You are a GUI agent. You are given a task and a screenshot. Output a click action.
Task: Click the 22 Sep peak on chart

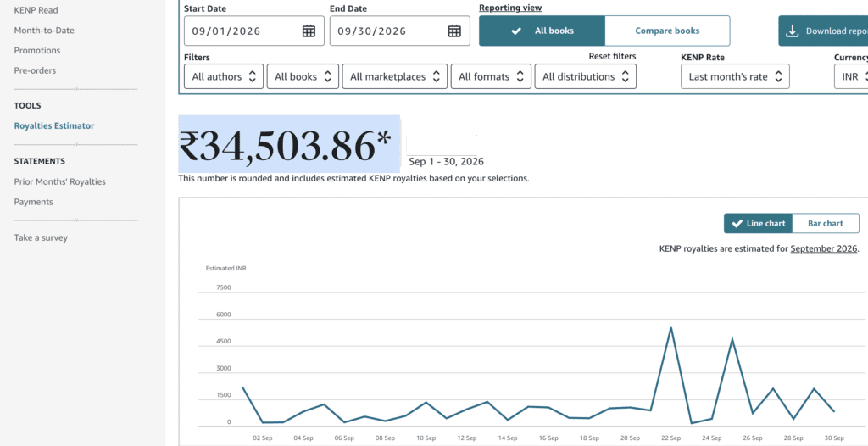pos(671,328)
